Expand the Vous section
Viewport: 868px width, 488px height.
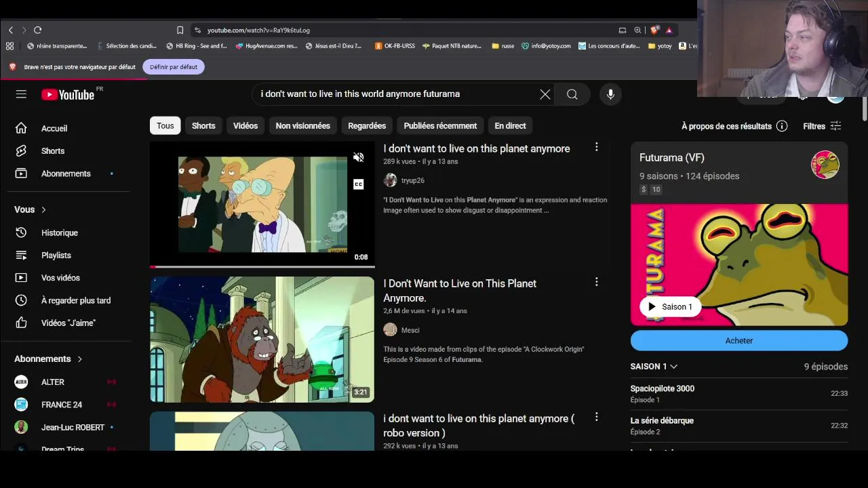click(x=31, y=209)
